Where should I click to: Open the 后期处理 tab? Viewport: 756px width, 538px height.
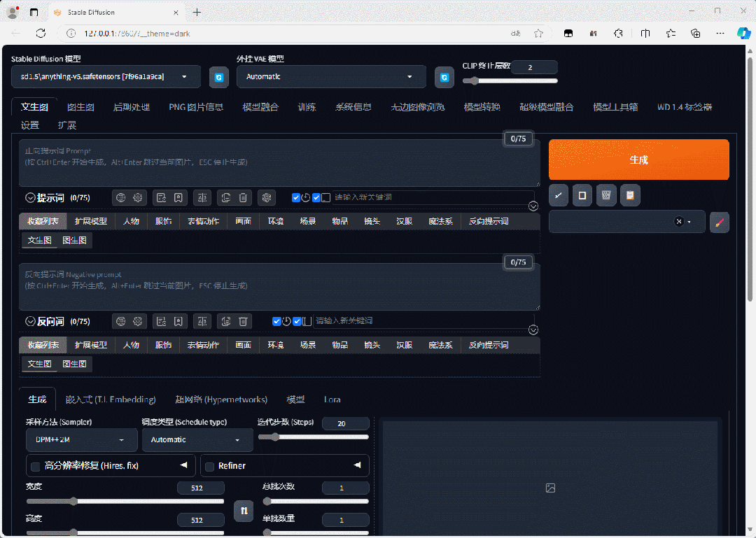tap(131, 107)
